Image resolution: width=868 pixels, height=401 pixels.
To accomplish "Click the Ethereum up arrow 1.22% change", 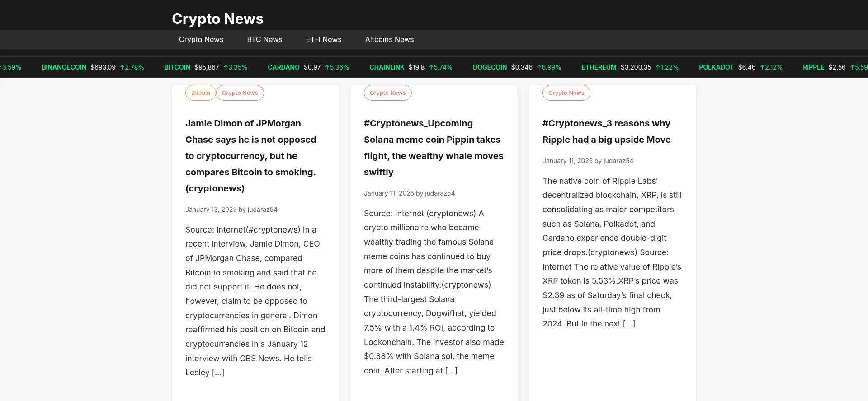I will coord(667,67).
